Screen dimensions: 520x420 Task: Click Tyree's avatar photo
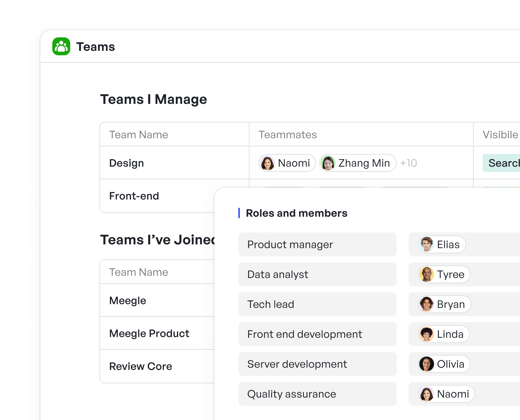[x=427, y=274]
